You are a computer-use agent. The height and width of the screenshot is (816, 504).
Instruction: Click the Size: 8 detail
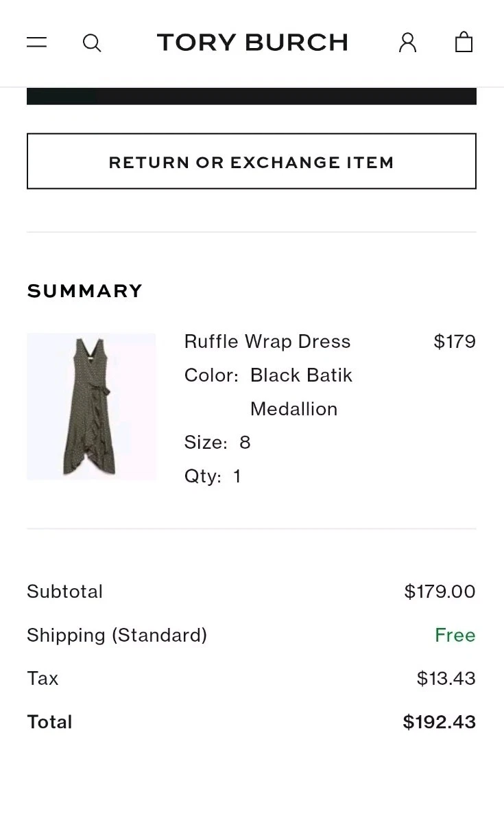click(x=217, y=443)
